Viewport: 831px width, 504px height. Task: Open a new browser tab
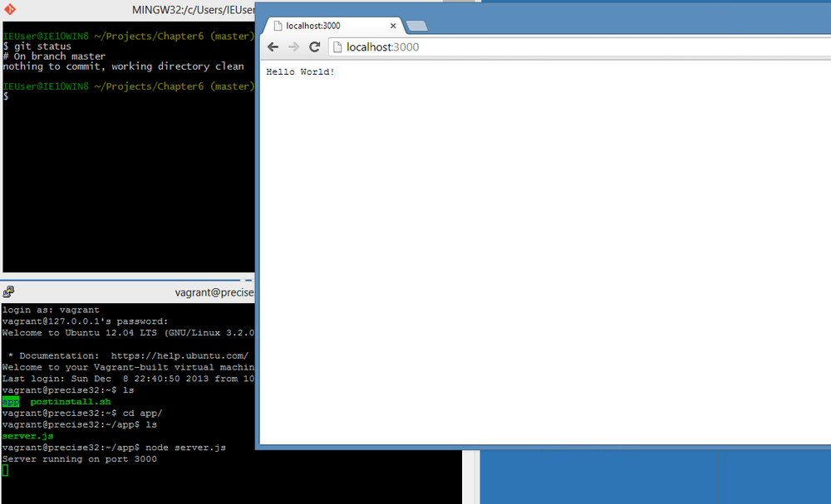[x=416, y=26]
